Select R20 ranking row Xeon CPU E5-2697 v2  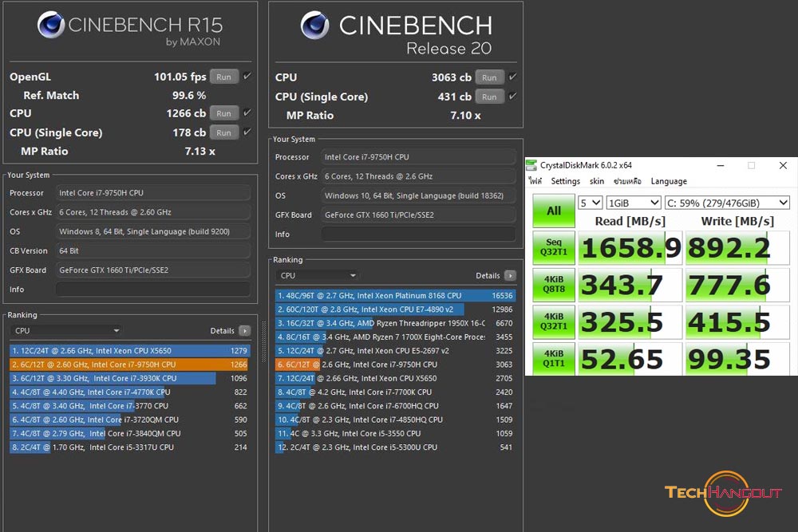pyautogui.click(x=396, y=350)
